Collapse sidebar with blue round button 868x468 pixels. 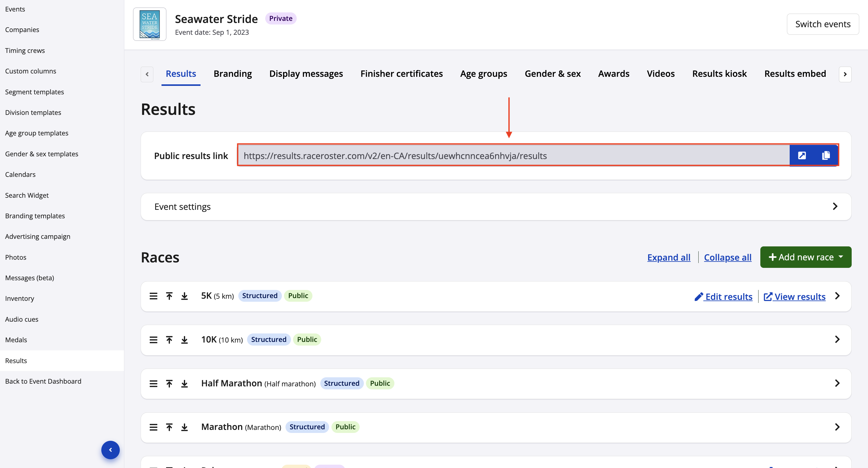tap(110, 450)
